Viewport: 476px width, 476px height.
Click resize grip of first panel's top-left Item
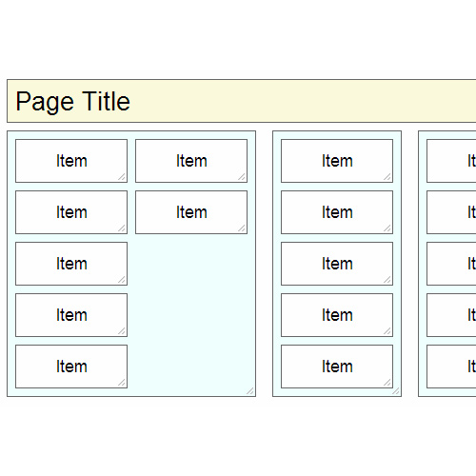point(122,177)
